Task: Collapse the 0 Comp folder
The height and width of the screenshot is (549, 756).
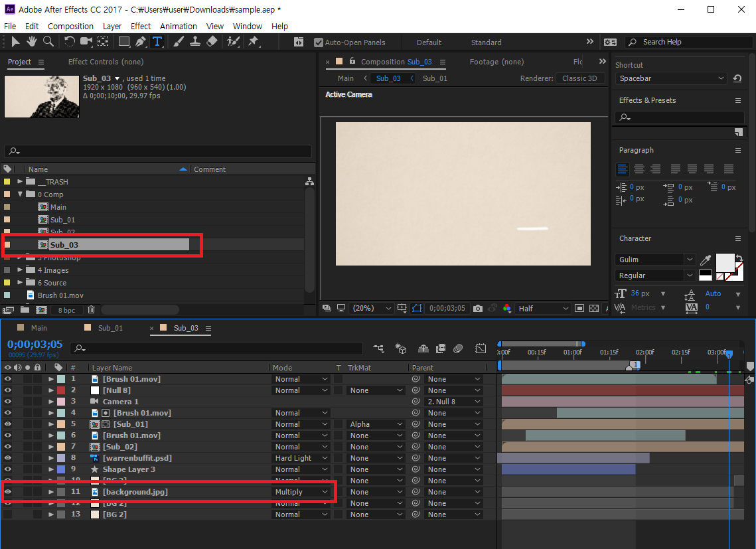Action: (20, 195)
